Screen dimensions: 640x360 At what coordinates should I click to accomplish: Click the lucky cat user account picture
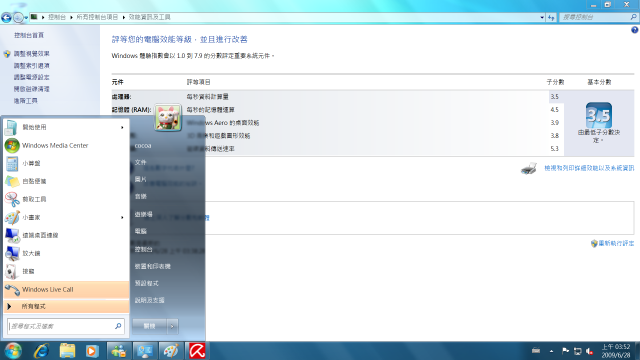pos(168,118)
